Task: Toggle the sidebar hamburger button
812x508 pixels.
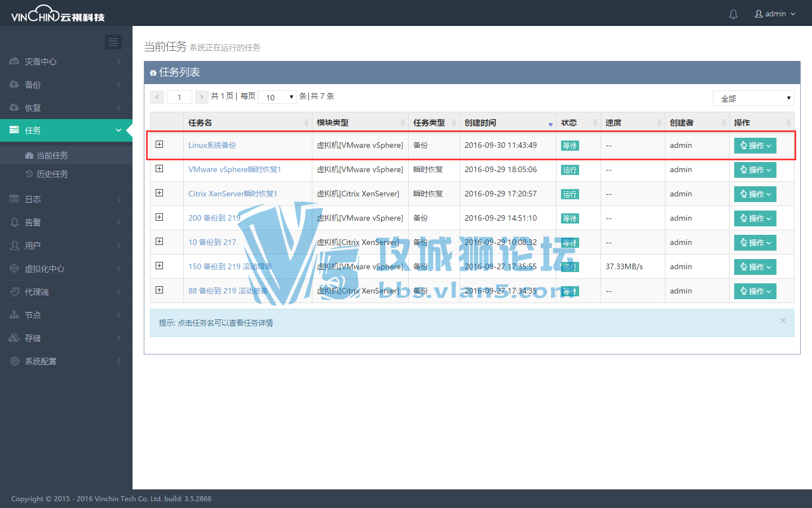Action: coord(113,42)
